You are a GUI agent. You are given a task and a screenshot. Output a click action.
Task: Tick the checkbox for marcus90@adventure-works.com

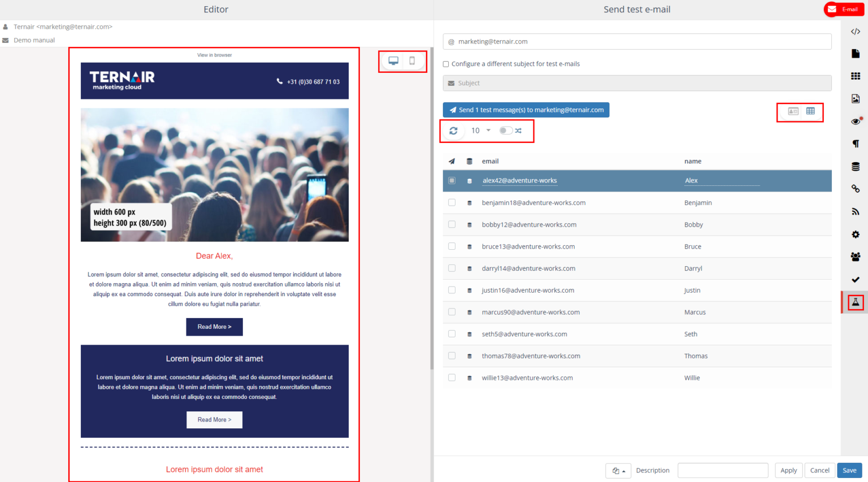point(452,312)
